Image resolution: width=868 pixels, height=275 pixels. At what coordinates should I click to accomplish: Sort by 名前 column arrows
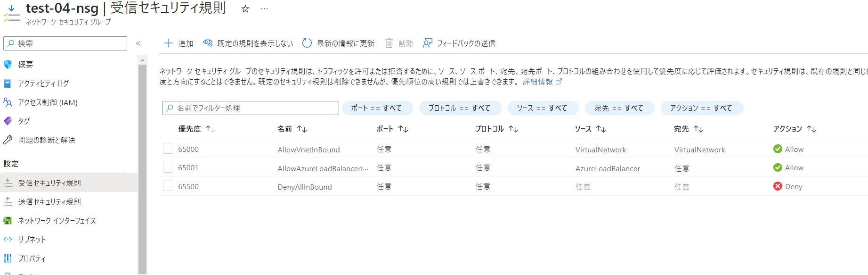(x=302, y=129)
